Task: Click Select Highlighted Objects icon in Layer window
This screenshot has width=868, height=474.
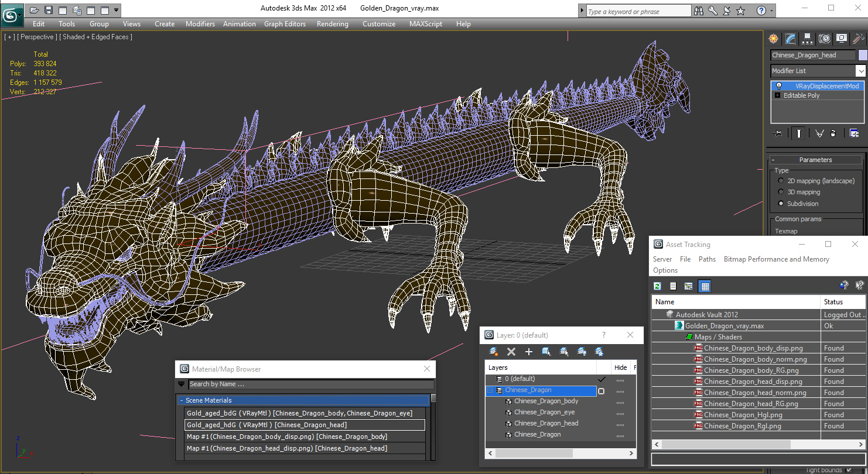Action: point(546,352)
